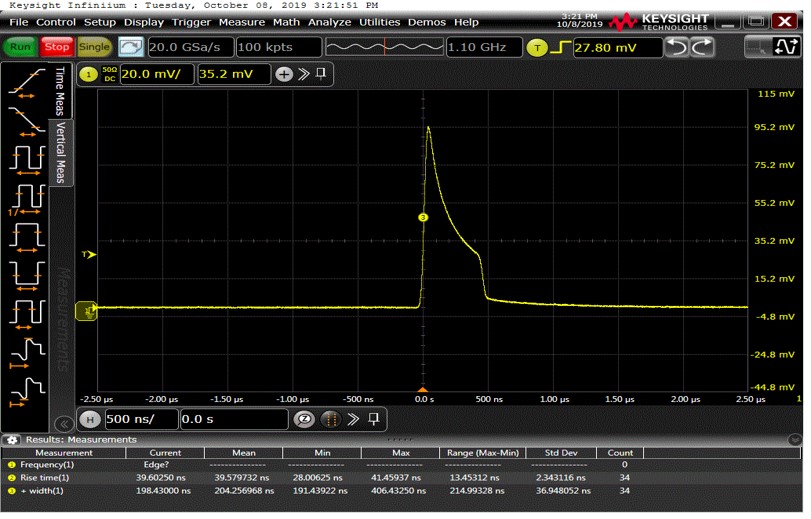
Task: Click the redo arrow icon
Action: [702, 47]
